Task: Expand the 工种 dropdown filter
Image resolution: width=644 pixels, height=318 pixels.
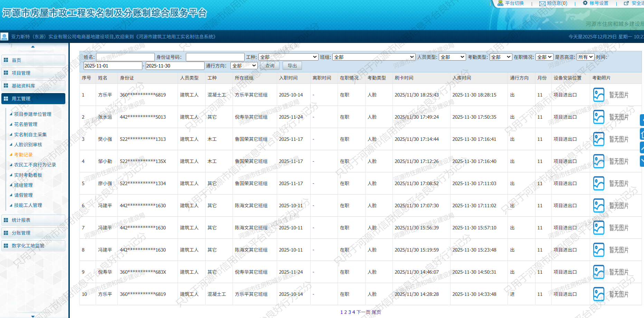Action: tap(288, 57)
